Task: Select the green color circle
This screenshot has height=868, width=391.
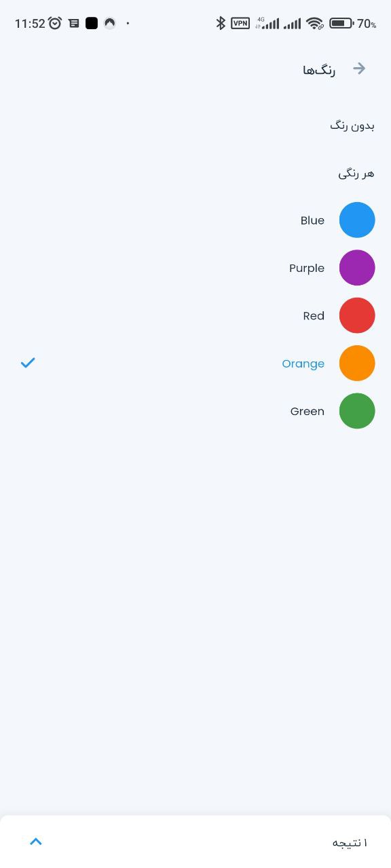Action: pos(357,411)
